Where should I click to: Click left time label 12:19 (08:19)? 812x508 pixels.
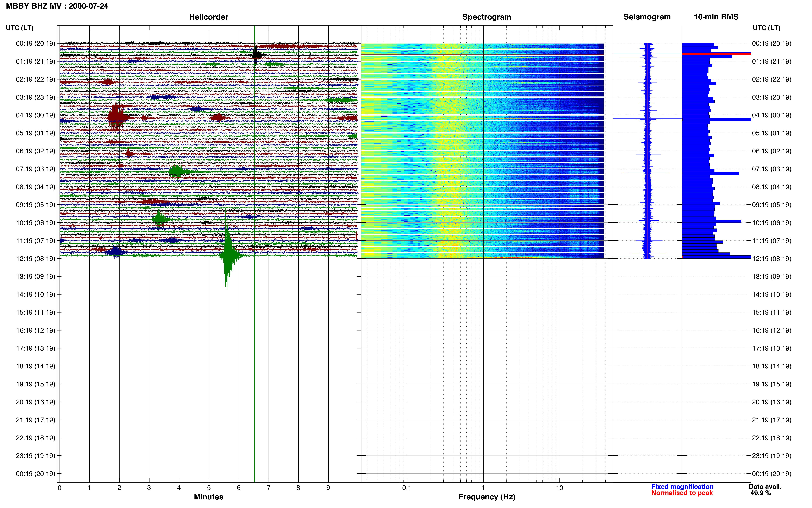tap(35, 259)
